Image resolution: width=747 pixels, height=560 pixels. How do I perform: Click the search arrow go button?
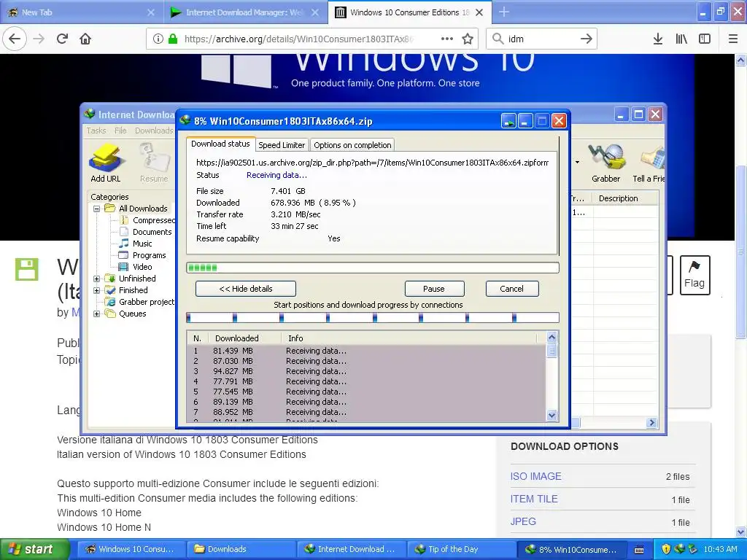coord(587,39)
